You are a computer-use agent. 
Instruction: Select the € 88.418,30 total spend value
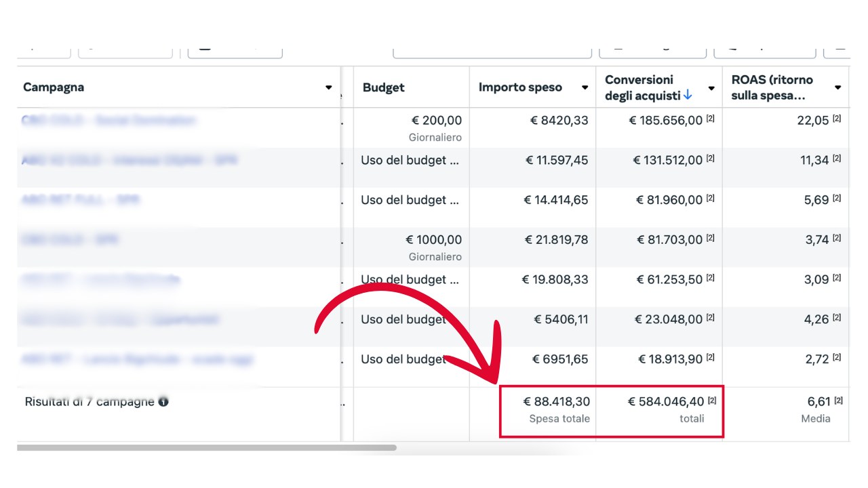(x=557, y=402)
